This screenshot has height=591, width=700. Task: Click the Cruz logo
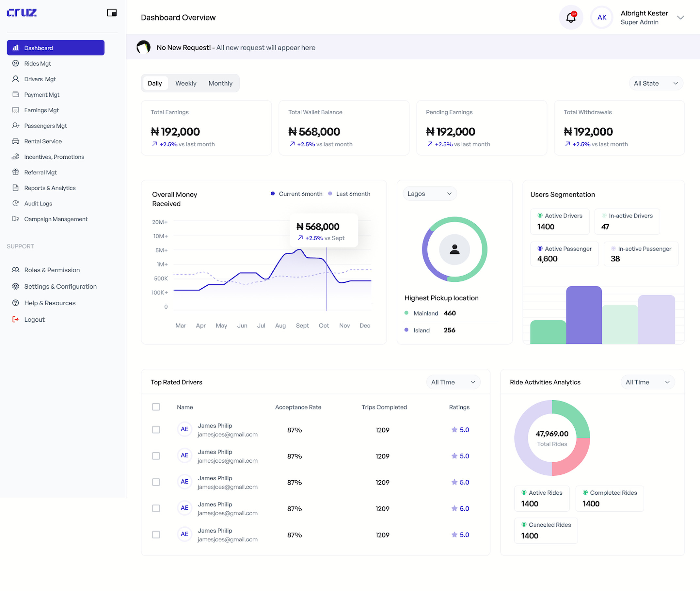22,13
